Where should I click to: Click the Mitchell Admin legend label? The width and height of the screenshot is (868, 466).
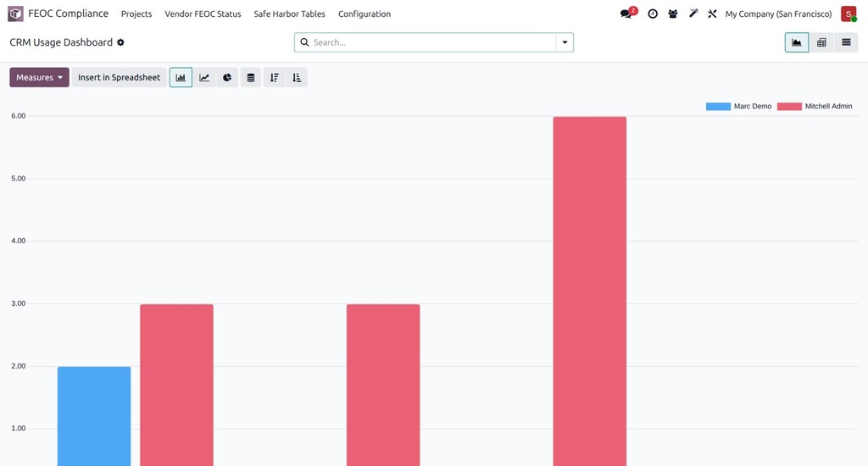point(829,106)
